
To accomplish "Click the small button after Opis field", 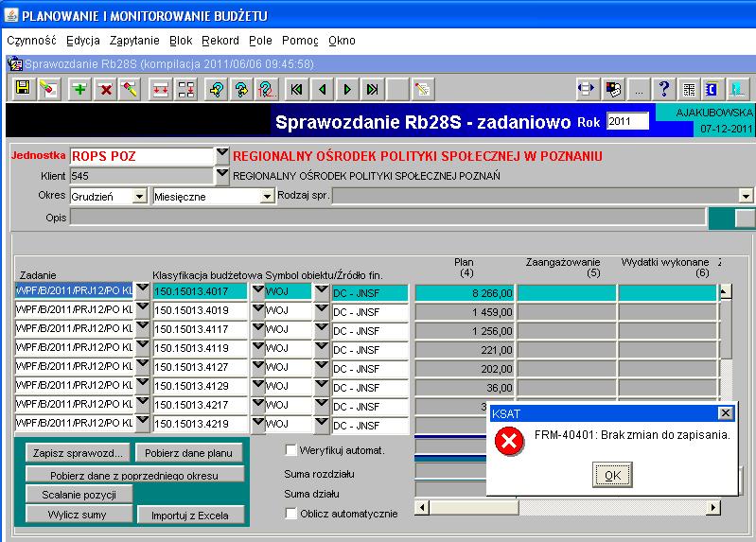I will (745, 218).
